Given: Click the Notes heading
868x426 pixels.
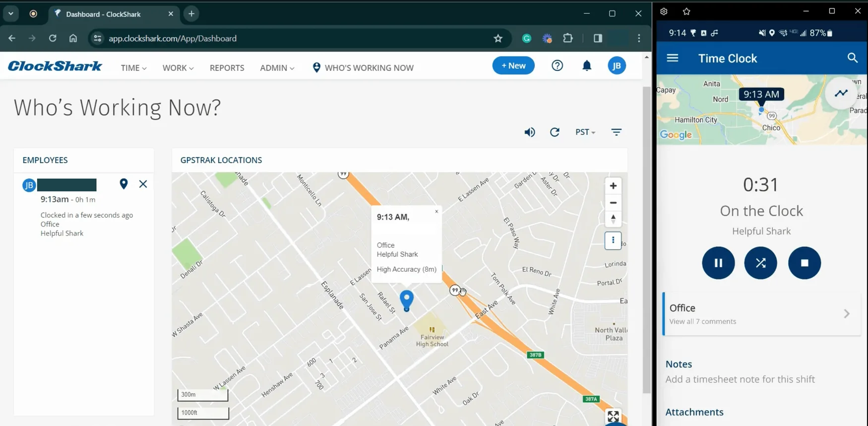Looking at the screenshot, I should (679, 364).
